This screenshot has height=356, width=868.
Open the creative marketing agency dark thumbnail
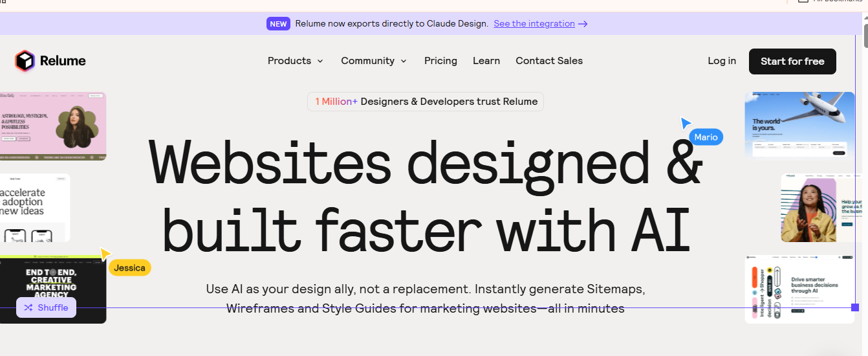click(x=53, y=289)
